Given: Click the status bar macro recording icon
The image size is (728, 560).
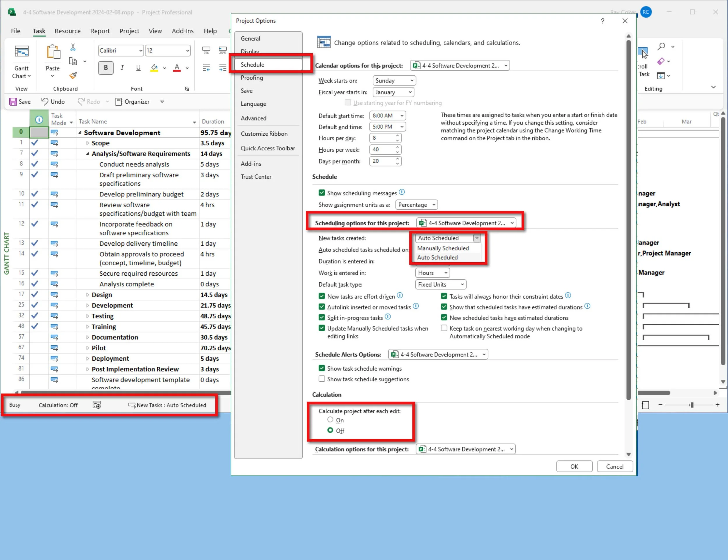Looking at the screenshot, I should coord(97,405).
